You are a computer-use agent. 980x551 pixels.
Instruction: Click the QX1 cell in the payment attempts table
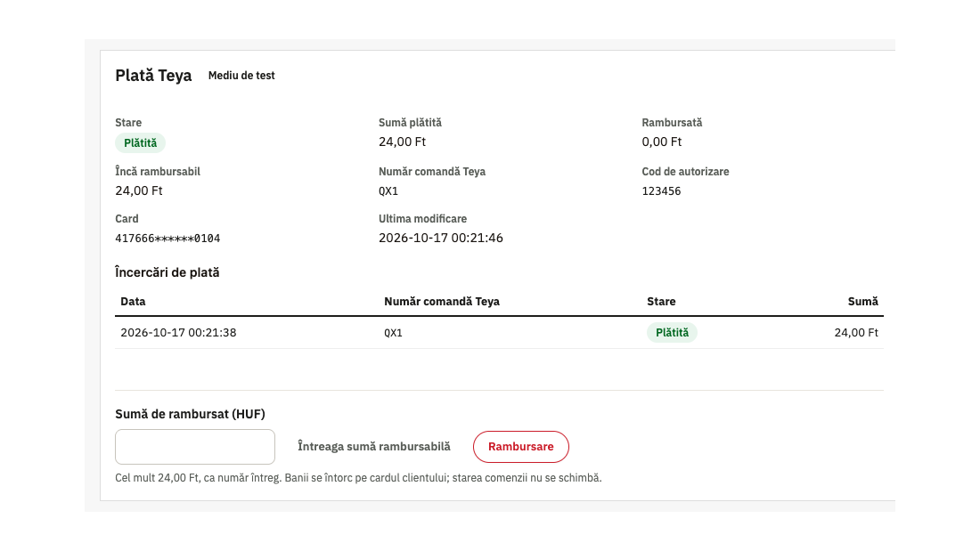[393, 333]
